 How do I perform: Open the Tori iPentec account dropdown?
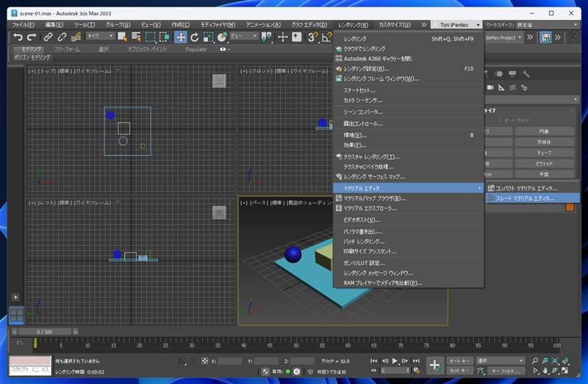[x=456, y=25]
